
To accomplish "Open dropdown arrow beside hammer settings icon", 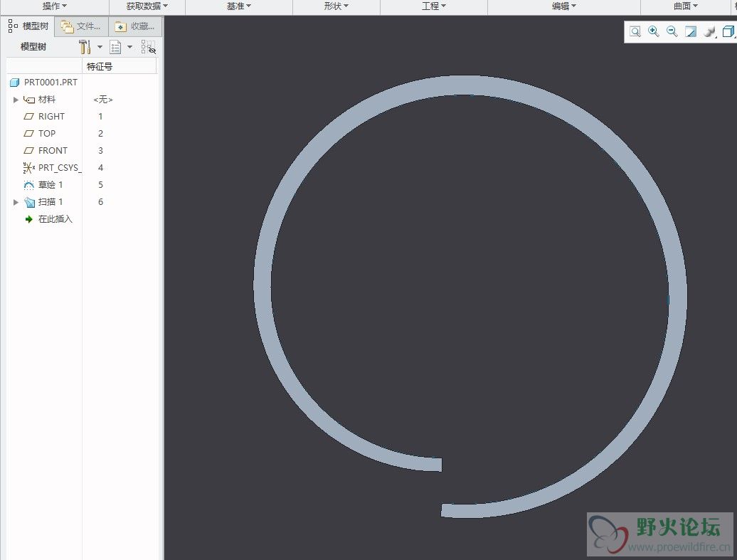I will tap(100, 47).
